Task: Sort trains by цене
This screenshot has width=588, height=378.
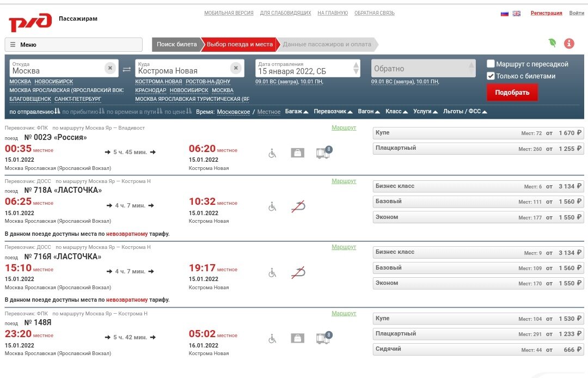Action: click(177, 112)
